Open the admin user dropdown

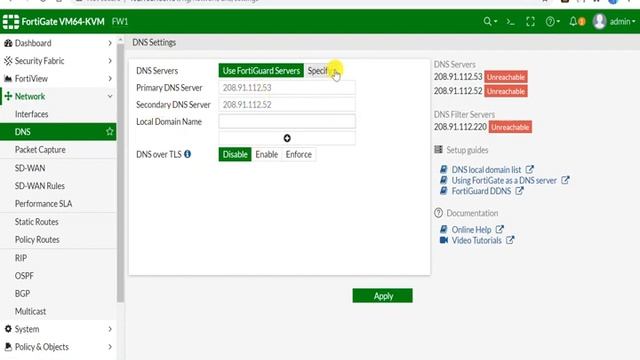tap(622, 22)
